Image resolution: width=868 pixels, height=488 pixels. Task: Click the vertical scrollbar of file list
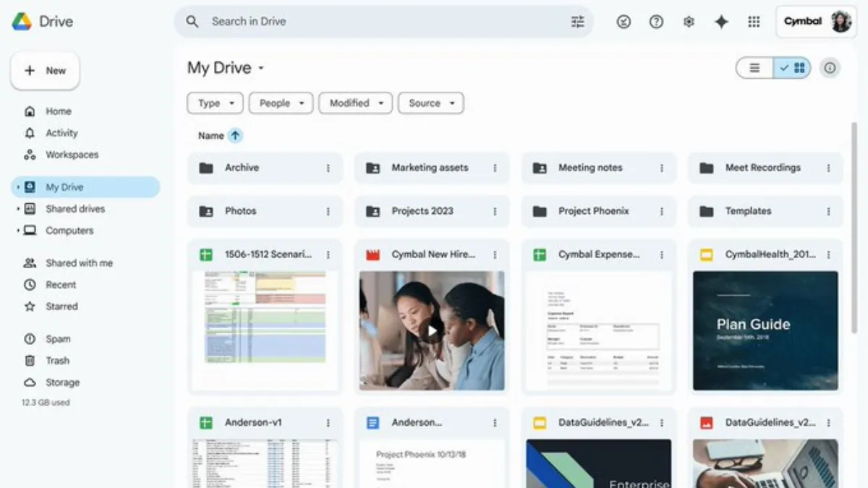(x=855, y=217)
